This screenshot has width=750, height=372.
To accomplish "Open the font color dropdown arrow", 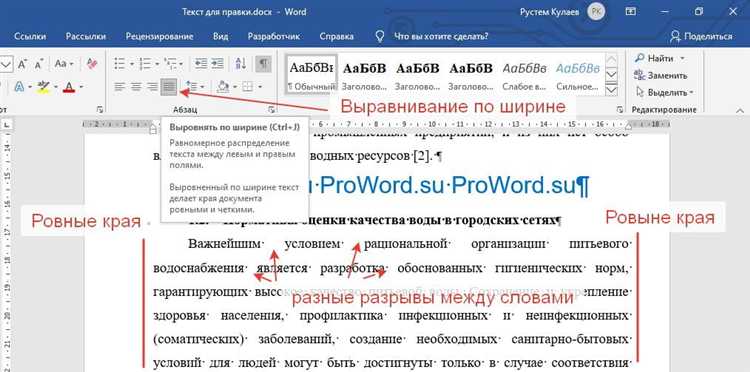I will [x=81, y=87].
